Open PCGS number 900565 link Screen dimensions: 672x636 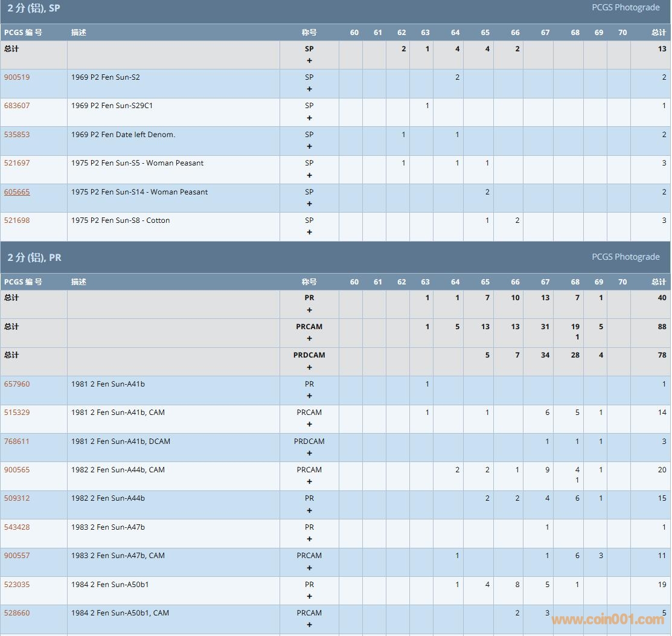[x=17, y=470]
